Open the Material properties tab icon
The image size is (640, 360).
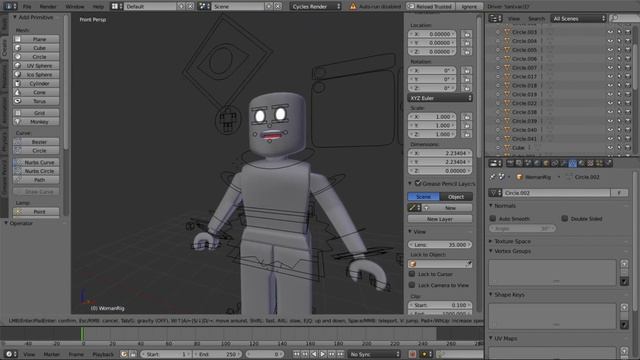582,163
